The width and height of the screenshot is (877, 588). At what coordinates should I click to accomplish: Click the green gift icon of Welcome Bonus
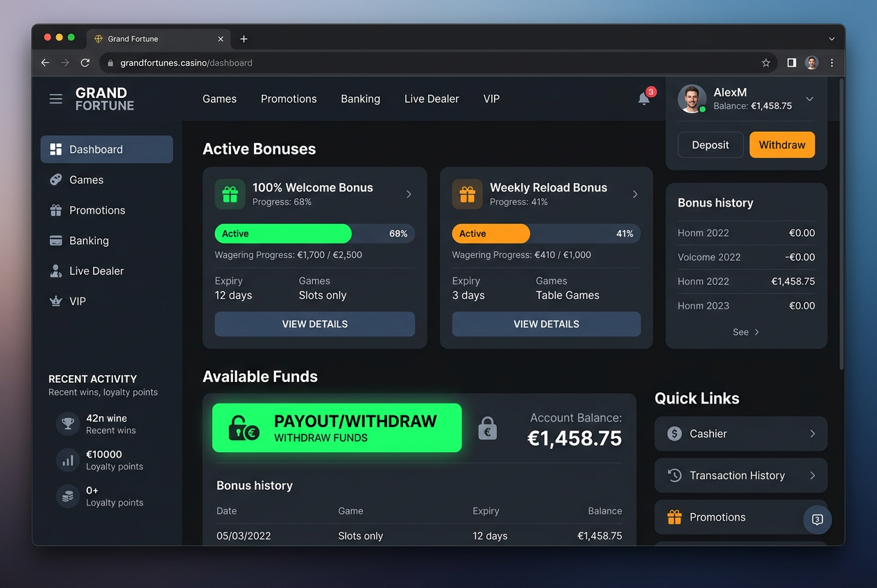point(230,194)
